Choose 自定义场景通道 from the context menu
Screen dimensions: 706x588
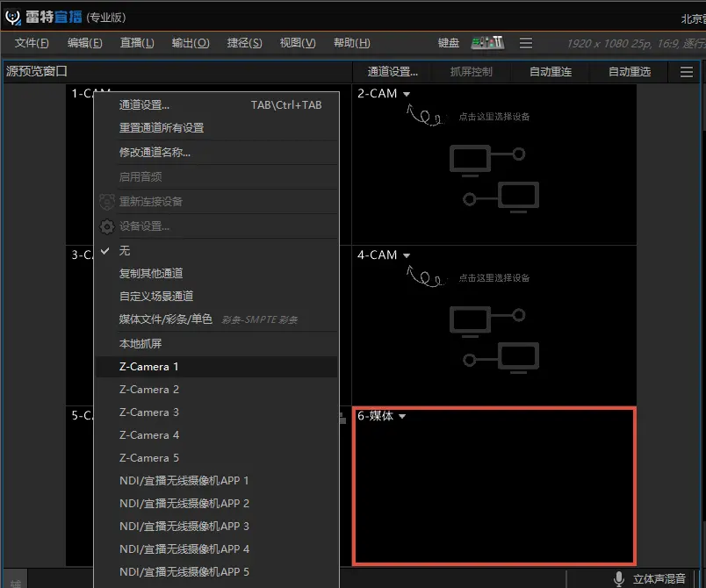click(217, 296)
